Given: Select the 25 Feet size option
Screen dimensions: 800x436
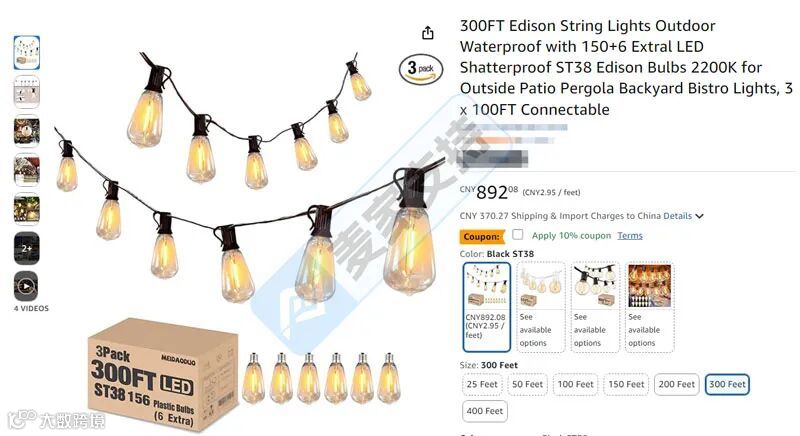Looking at the screenshot, I should click(482, 384).
